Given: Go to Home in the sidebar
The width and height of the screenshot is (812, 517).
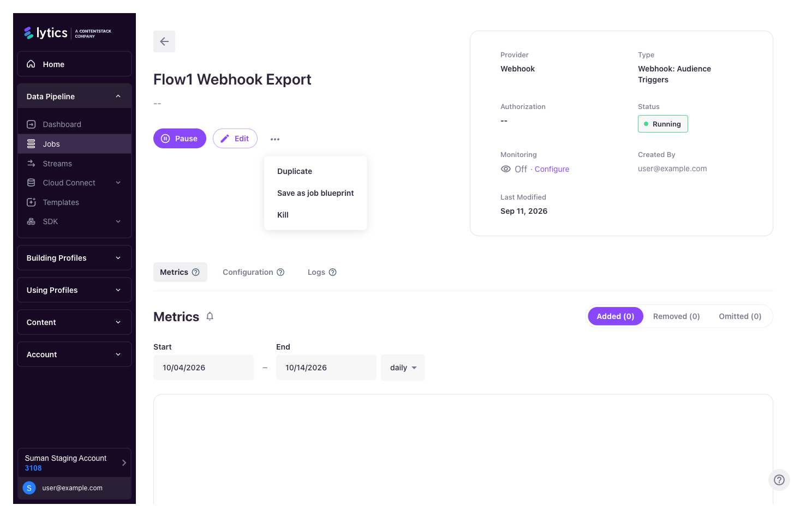Looking at the screenshot, I should click(x=74, y=64).
